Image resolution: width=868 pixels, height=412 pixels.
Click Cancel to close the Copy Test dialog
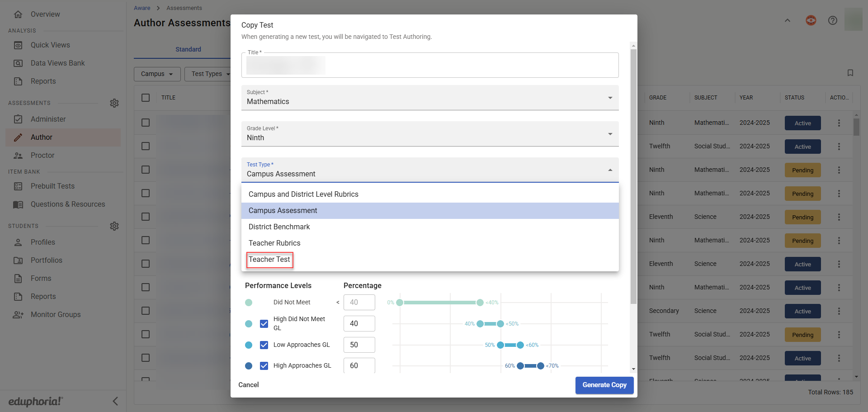coord(249,385)
